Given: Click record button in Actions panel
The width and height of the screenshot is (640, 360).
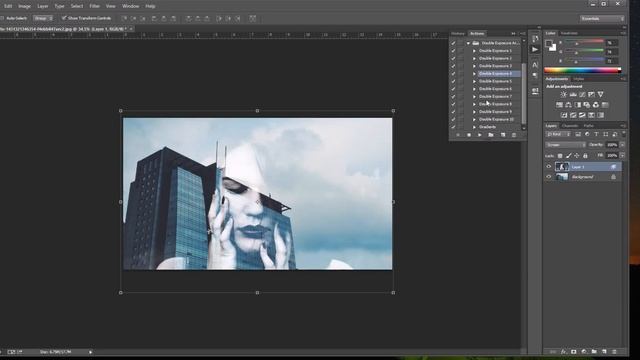Looking at the screenshot, I should point(469,135).
